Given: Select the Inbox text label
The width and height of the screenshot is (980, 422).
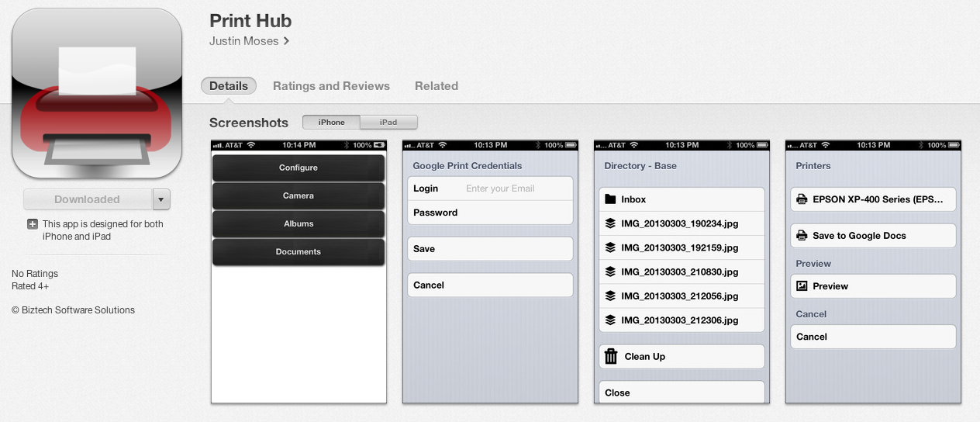Looking at the screenshot, I should (x=633, y=199).
